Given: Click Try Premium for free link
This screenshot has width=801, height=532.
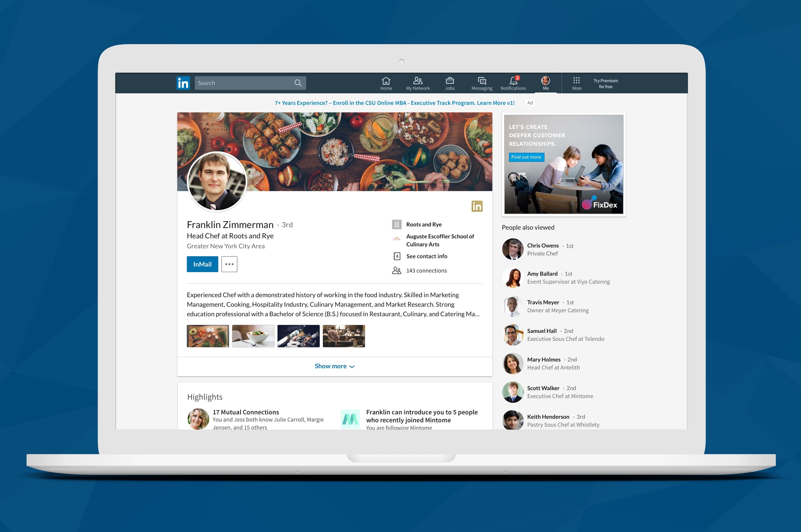Looking at the screenshot, I should 606,82.
